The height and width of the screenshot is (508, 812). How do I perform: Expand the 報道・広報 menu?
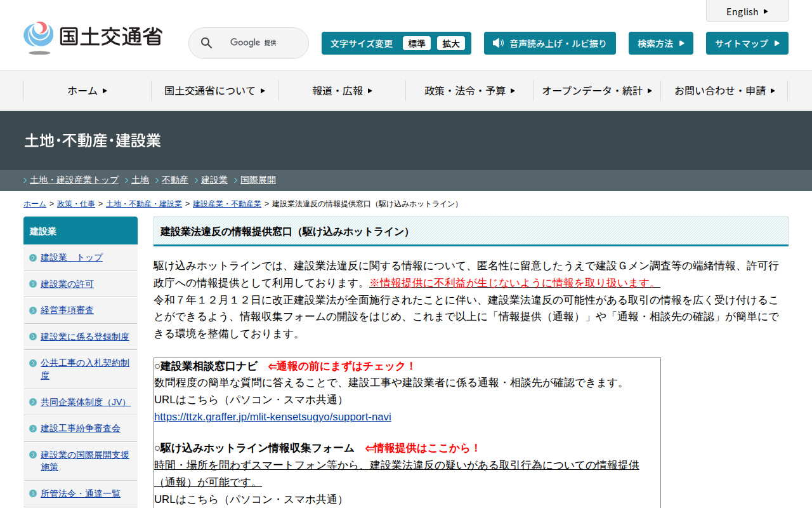point(343,91)
